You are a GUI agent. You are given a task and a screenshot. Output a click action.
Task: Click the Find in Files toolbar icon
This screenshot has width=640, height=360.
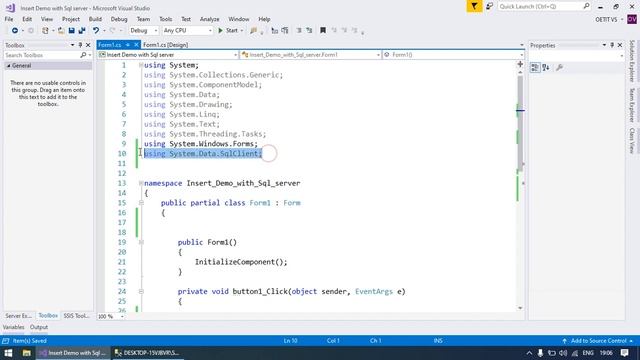(x=253, y=31)
